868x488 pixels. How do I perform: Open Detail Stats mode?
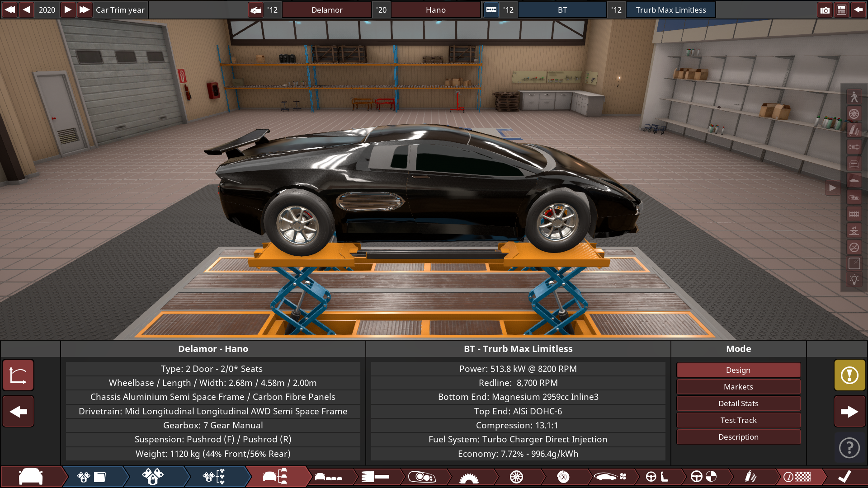pos(738,403)
